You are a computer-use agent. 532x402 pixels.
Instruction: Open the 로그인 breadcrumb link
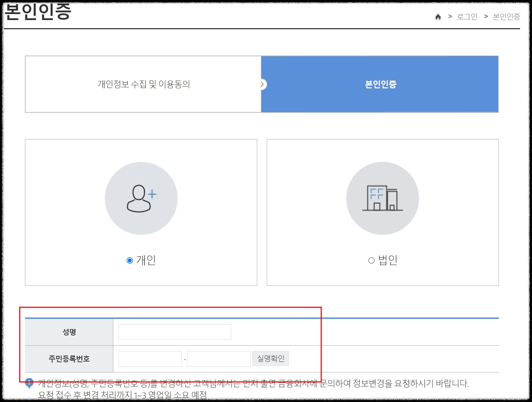(x=467, y=17)
